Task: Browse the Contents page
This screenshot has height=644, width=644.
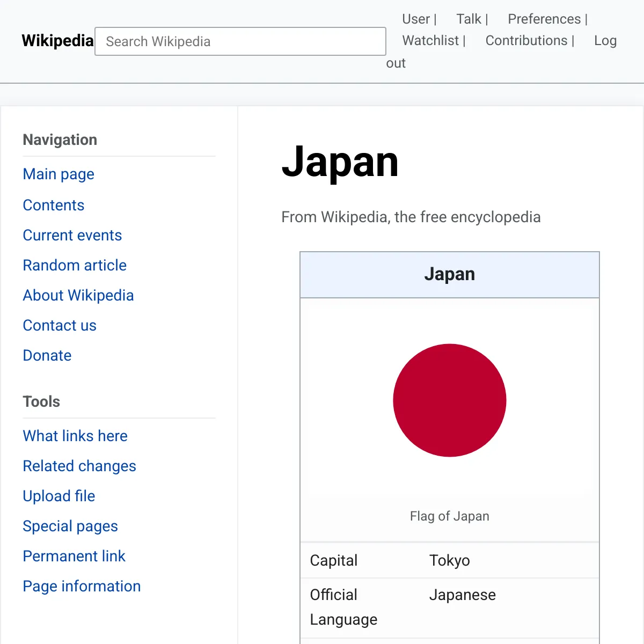Action: point(53,205)
